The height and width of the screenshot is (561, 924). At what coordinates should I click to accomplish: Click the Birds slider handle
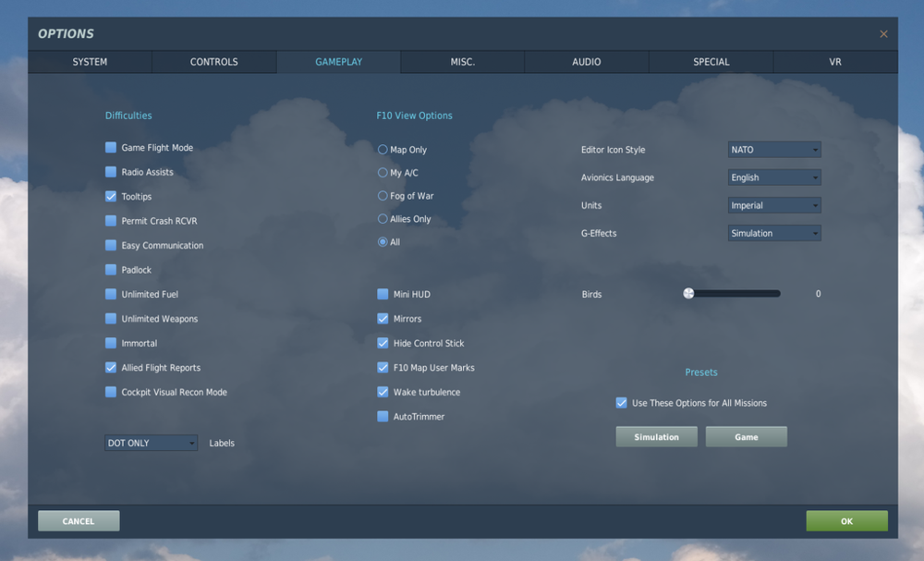[x=688, y=294]
